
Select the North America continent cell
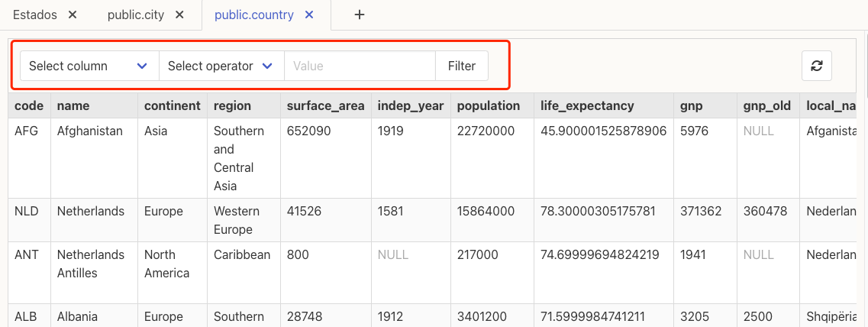[173, 273]
